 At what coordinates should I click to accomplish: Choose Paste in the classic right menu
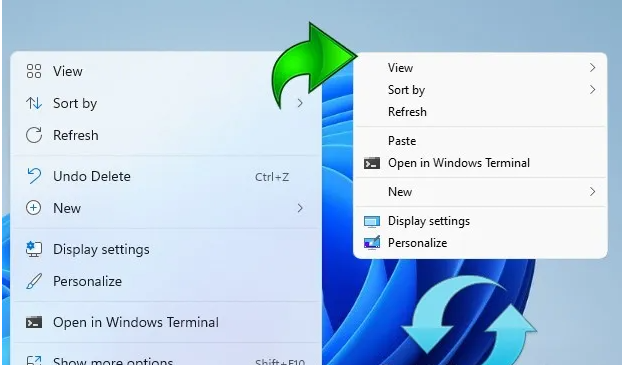pos(402,141)
